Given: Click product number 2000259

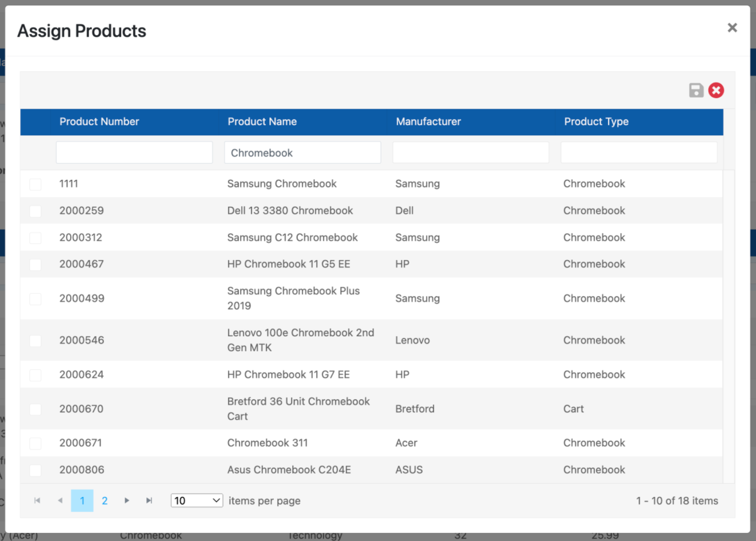Looking at the screenshot, I should coord(82,211).
